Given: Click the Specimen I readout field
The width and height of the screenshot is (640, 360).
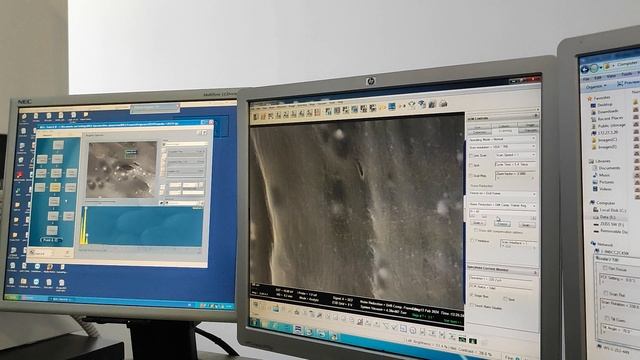Looking at the screenshot, I should pyautogui.click(x=502, y=280).
